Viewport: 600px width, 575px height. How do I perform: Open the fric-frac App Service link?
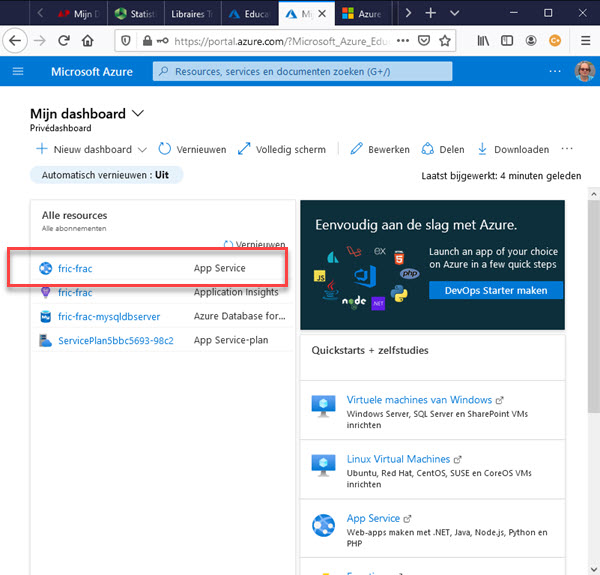coord(75,269)
